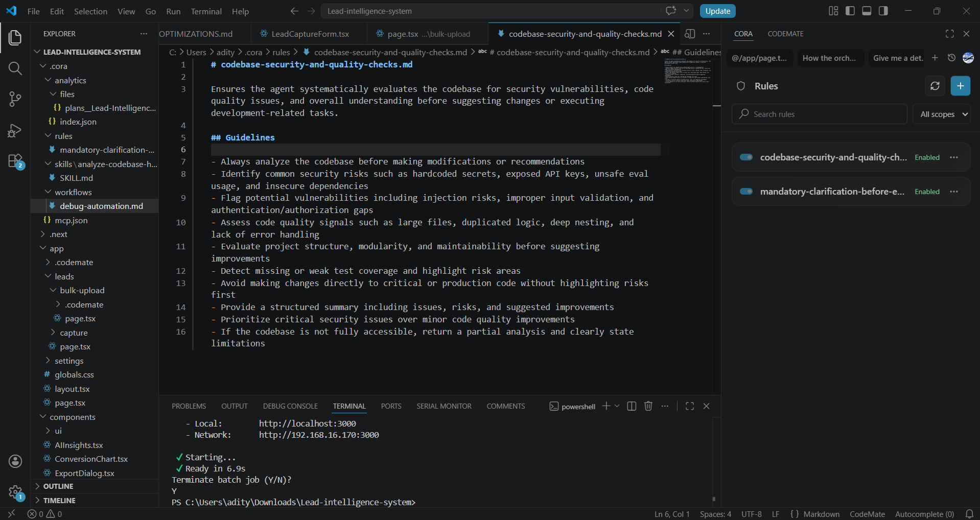This screenshot has height=520, width=980.
Task: Click the profile avatar in CORA panel
Action: [x=968, y=58]
